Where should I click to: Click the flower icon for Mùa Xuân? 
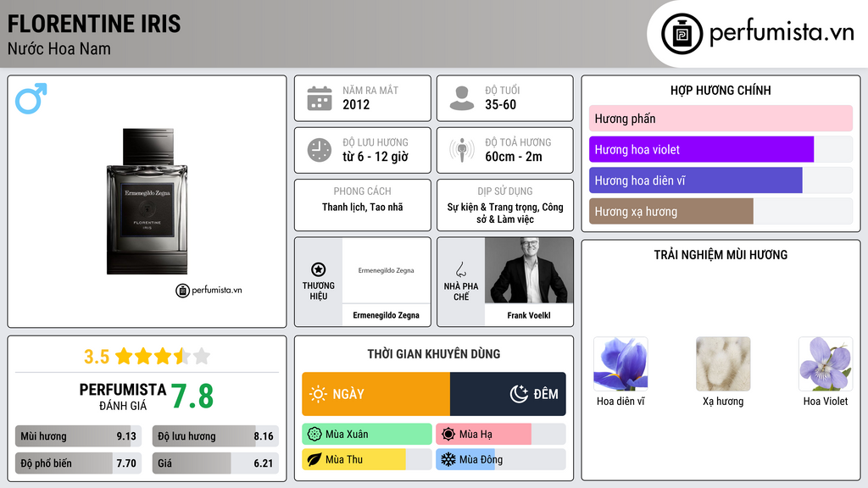314,435
